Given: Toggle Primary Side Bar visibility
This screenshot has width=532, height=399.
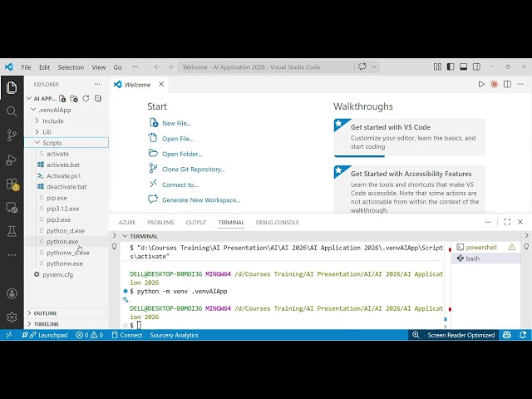Looking at the screenshot, I should tap(451, 66).
